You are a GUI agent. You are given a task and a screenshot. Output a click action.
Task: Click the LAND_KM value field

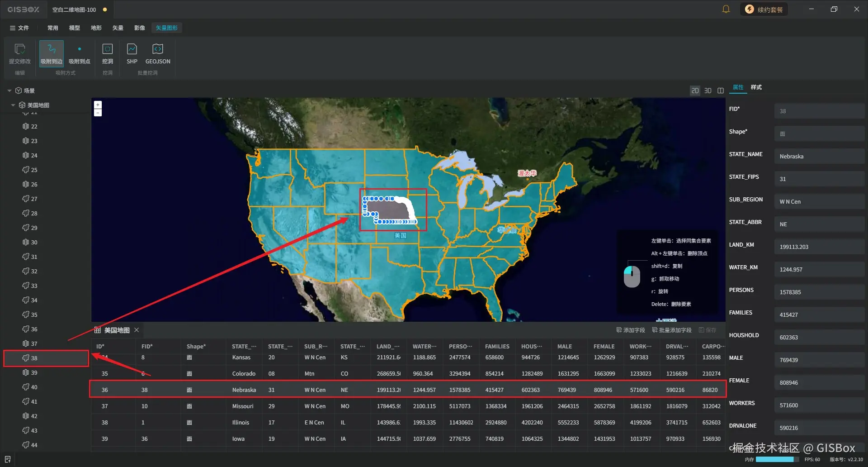[819, 247]
